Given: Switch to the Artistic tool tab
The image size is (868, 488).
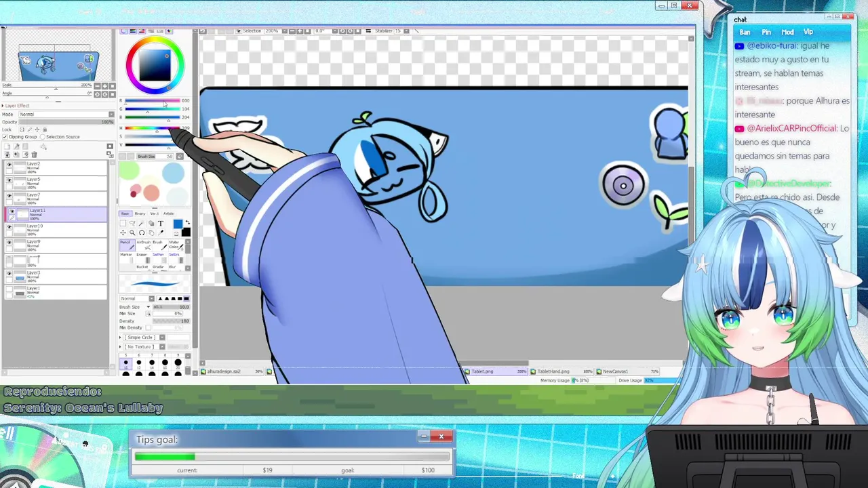Looking at the screenshot, I should coord(168,213).
